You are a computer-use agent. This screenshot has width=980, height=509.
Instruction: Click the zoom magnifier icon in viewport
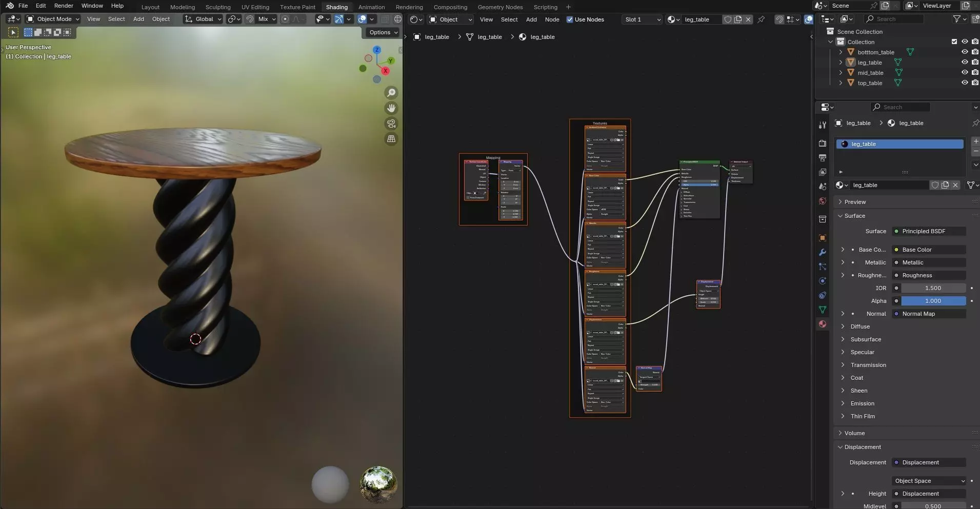(391, 93)
